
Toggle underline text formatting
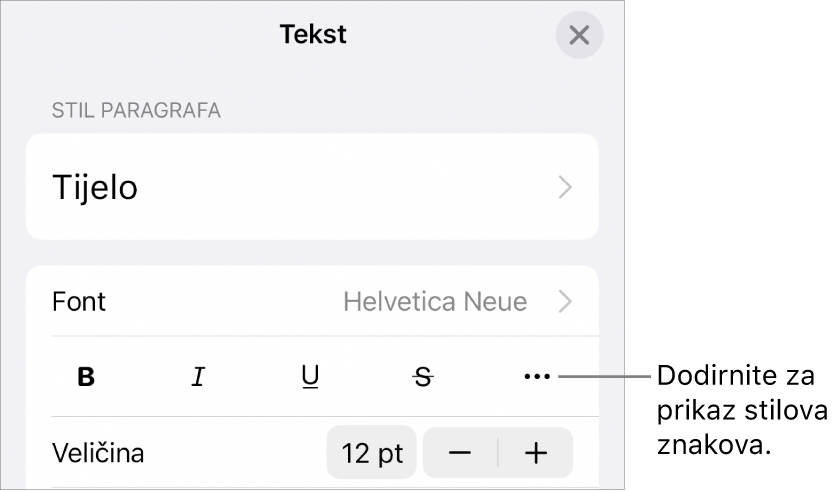coord(310,377)
